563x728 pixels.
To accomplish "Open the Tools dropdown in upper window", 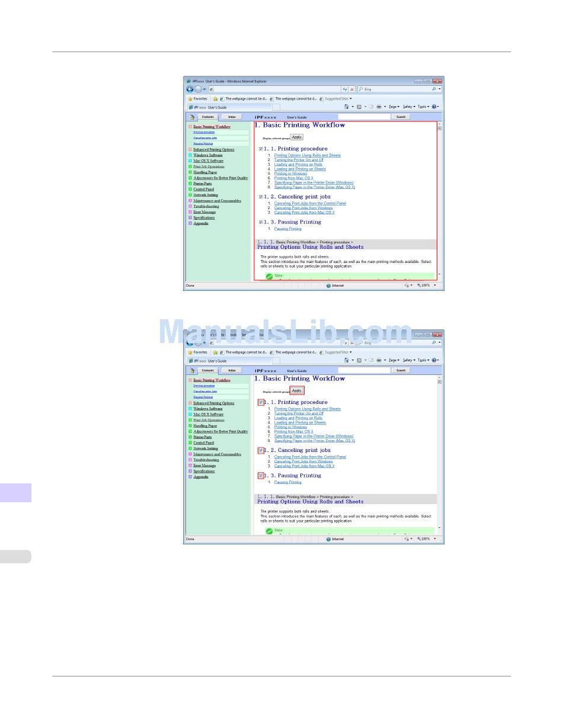I will [x=423, y=107].
